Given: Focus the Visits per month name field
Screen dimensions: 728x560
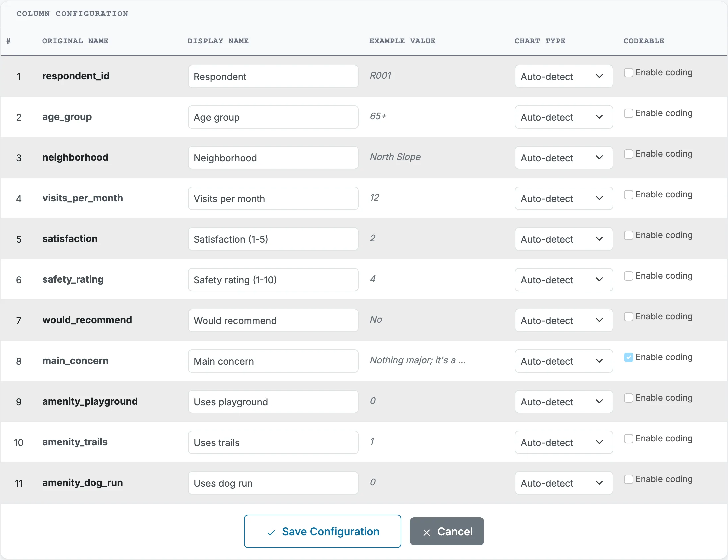Looking at the screenshot, I should (x=273, y=198).
